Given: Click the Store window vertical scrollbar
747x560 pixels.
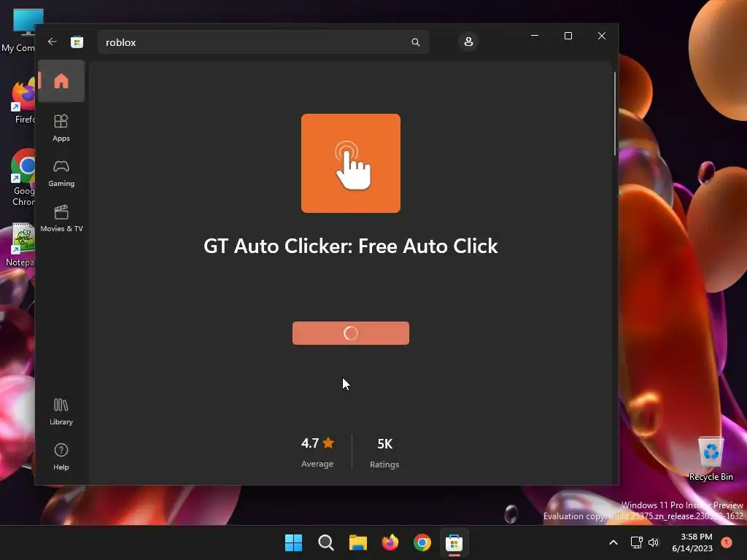Looking at the screenshot, I should tap(614, 113).
